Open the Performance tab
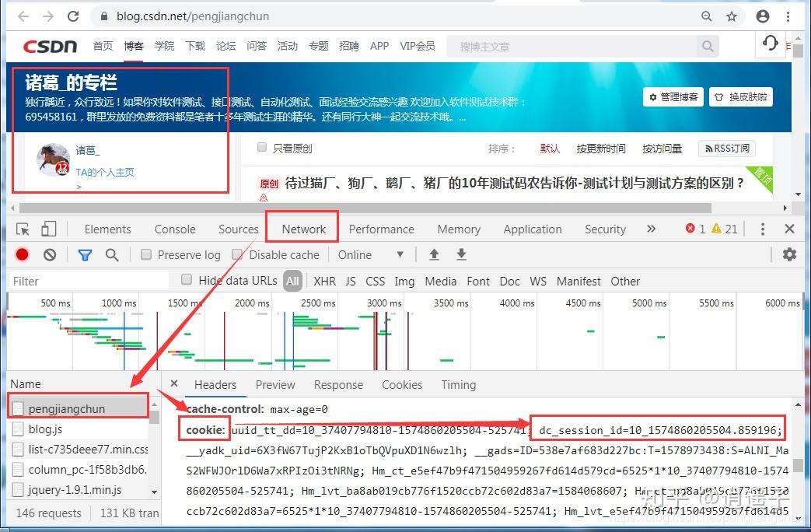The image size is (811, 532). tap(381, 229)
